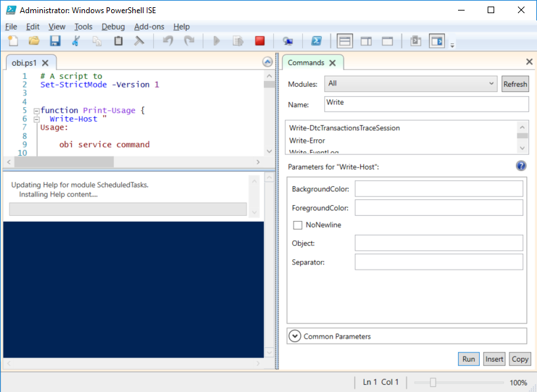Refresh the command modules list
Screen dimensions: 537x392
pos(515,84)
